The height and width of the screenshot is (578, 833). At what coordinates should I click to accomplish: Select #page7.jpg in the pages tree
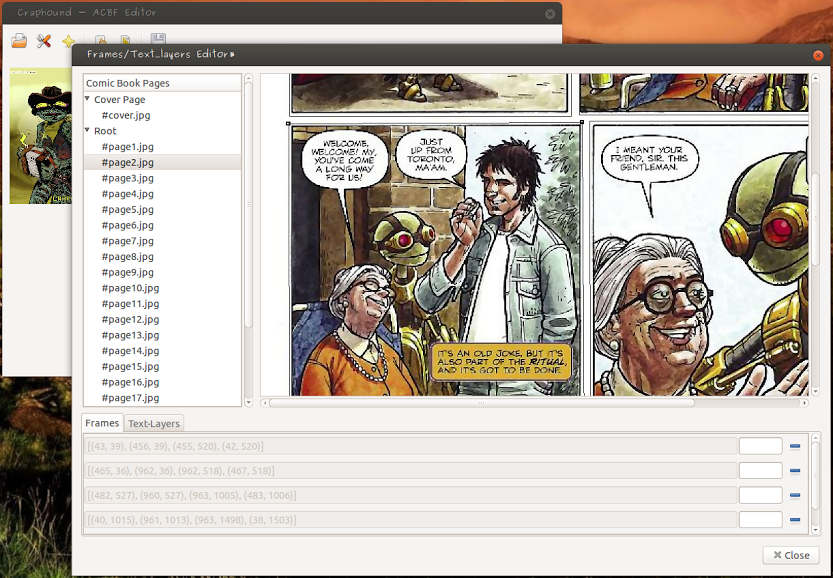(128, 241)
